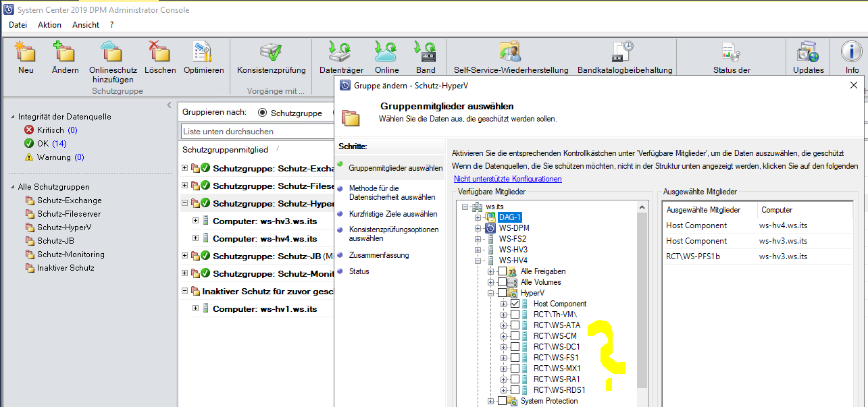Open the Datei menu
The height and width of the screenshot is (407, 868).
pos(18,25)
